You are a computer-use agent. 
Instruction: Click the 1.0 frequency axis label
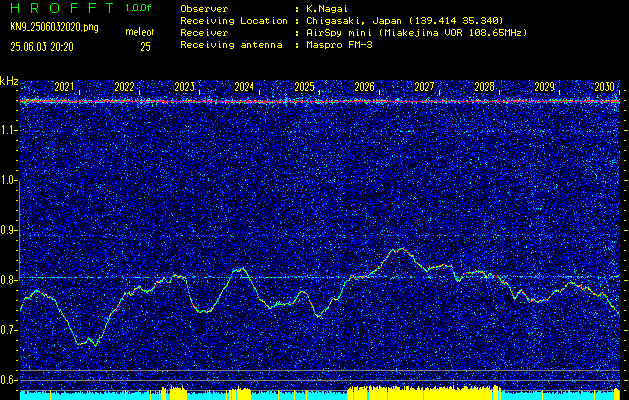(x=7, y=181)
